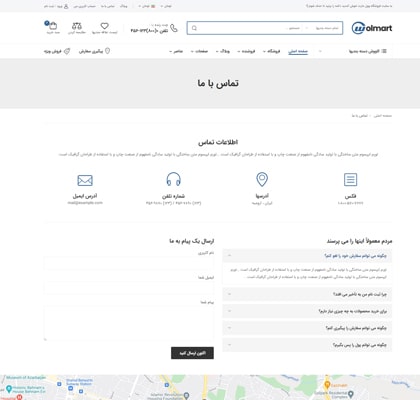420x400 pixels.
Task: Click the fax document icon
Action: pos(350,179)
